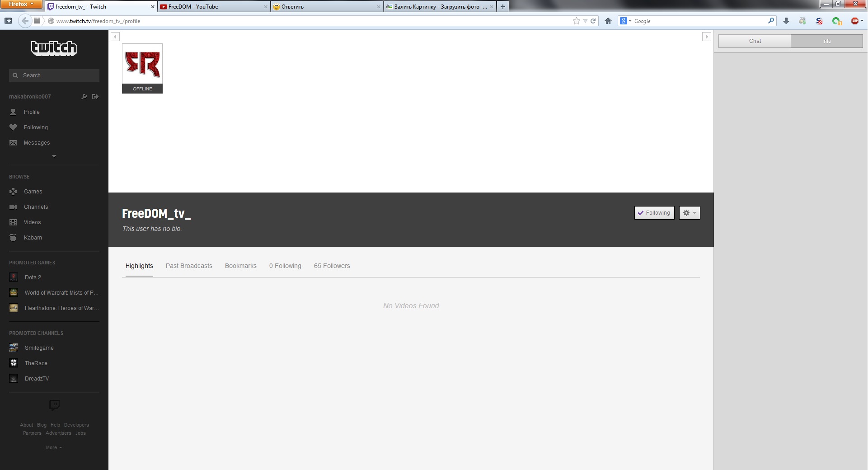Click the Help footer link
Viewport: 868px width, 470px height.
tap(55, 425)
